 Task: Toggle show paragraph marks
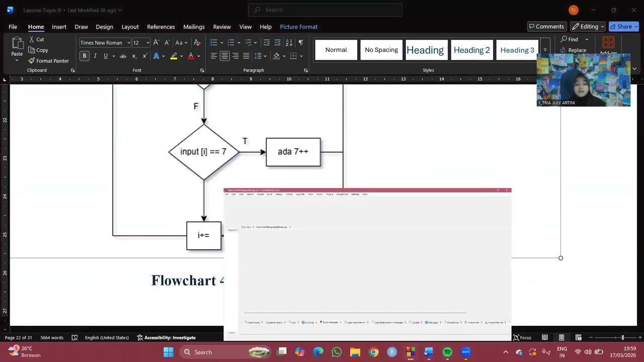[x=300, y=43]
